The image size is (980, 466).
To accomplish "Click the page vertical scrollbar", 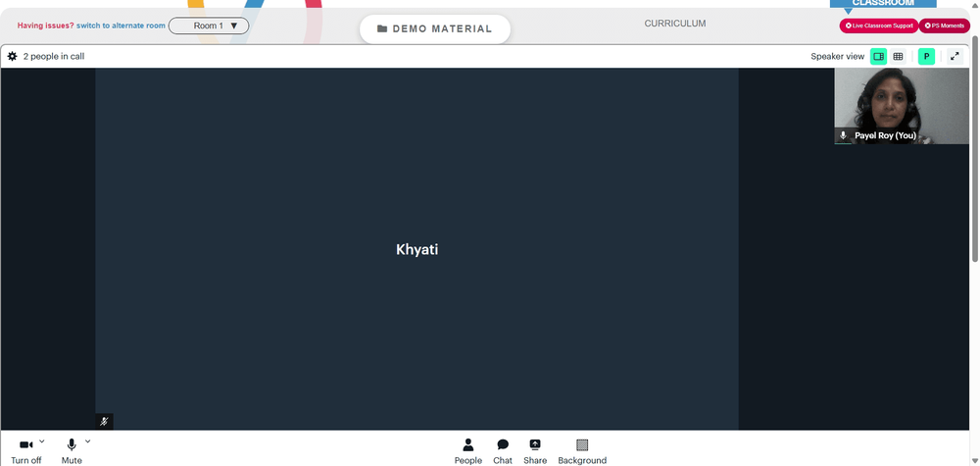I will [974, 149].
